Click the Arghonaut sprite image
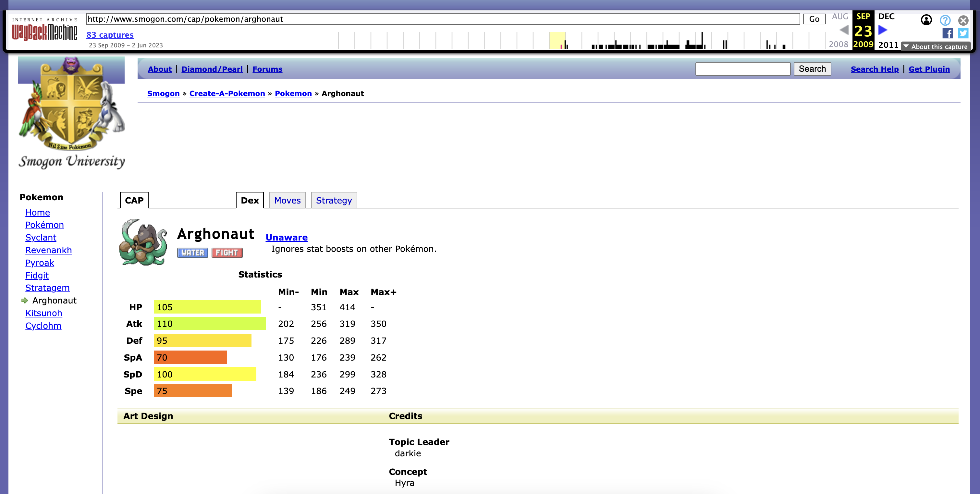The height and width of the screenshot is (494, 980). pos(143,242)
